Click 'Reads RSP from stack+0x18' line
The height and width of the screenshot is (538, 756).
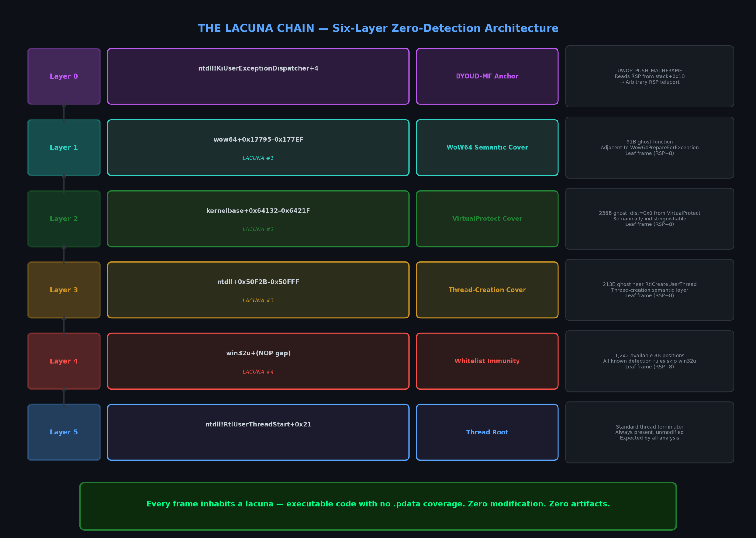pyautogui.click(x=650, y=76)
